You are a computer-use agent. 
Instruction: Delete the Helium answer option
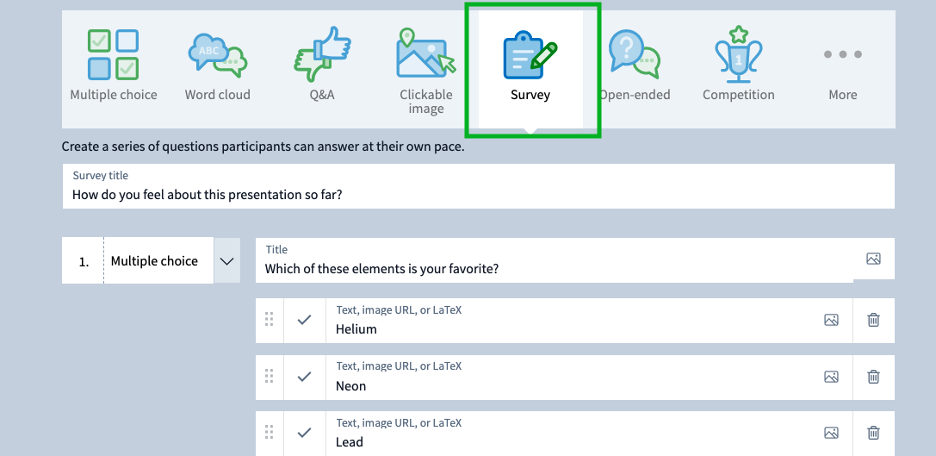873,320
